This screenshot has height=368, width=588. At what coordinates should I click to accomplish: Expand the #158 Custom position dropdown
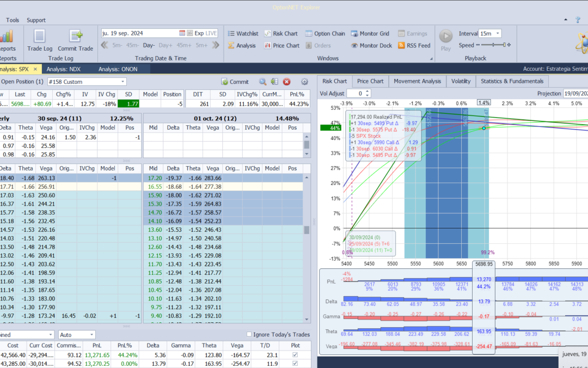coord(122,82)
